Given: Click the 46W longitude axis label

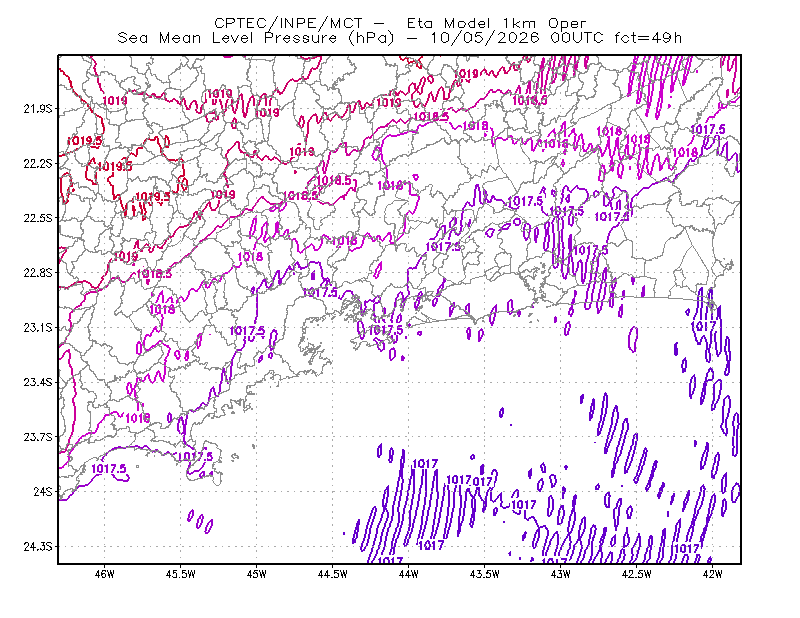Looking at the screenshot, I should coord(105,574).
